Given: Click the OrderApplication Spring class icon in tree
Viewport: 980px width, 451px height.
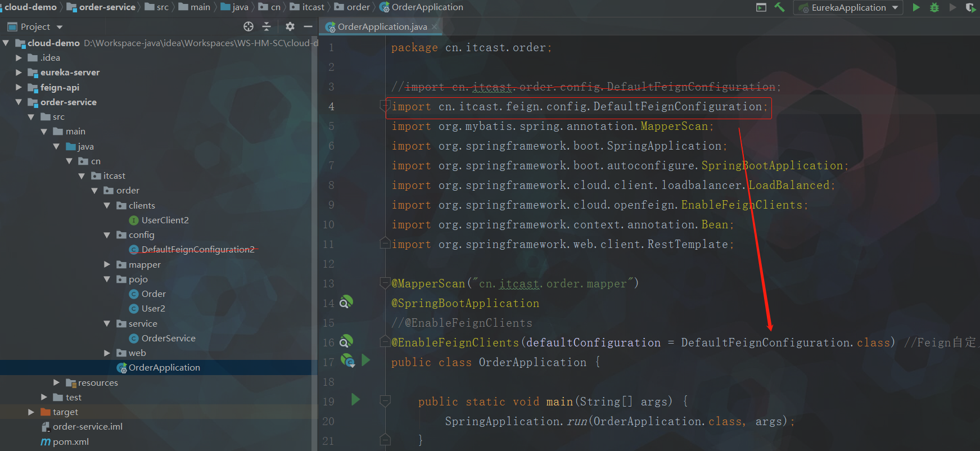Looking at the screenshot, I should pyautogui.click(x=121, y=368).
